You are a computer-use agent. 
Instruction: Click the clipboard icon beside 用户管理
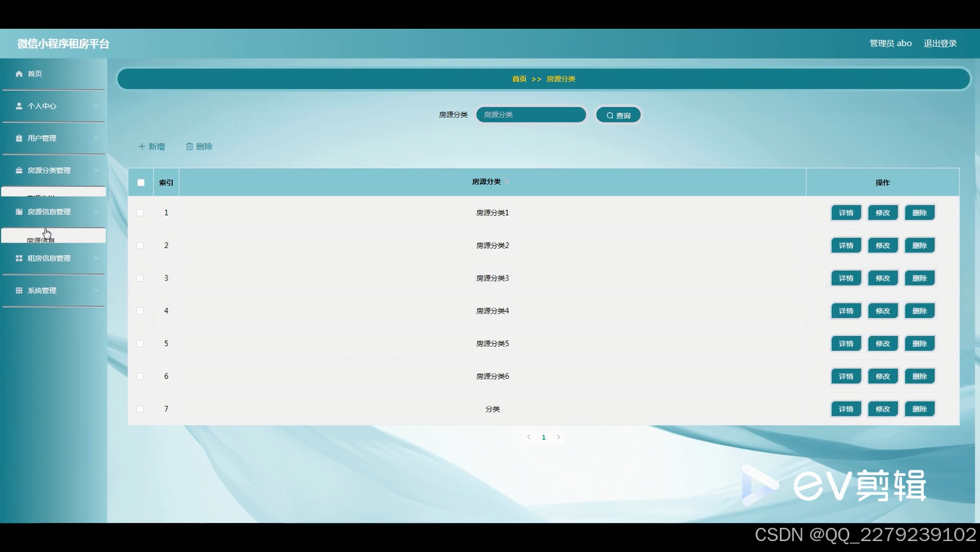click(19, 138)
